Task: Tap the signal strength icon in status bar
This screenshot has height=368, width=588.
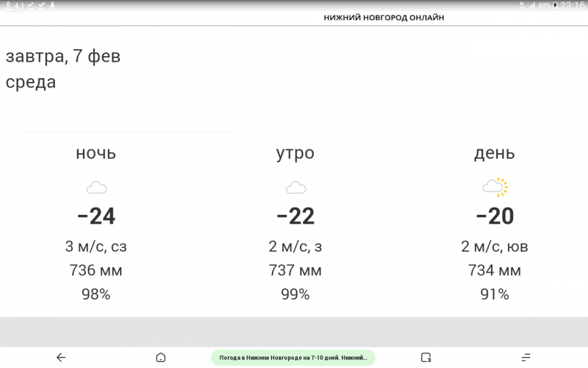Action: pyautogui.click(x=531, y=6)
